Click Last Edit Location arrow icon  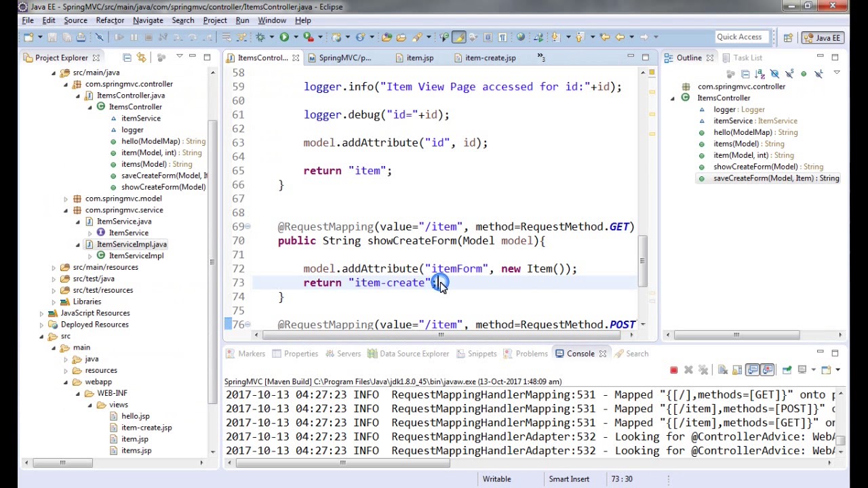tap(605, 37)
